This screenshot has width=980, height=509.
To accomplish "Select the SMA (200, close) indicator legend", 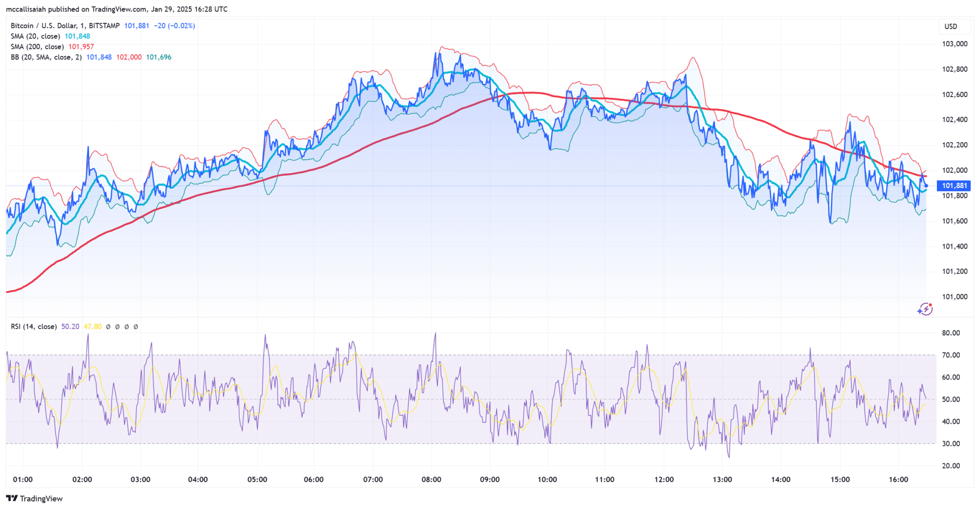I will [x=37, y=47].
